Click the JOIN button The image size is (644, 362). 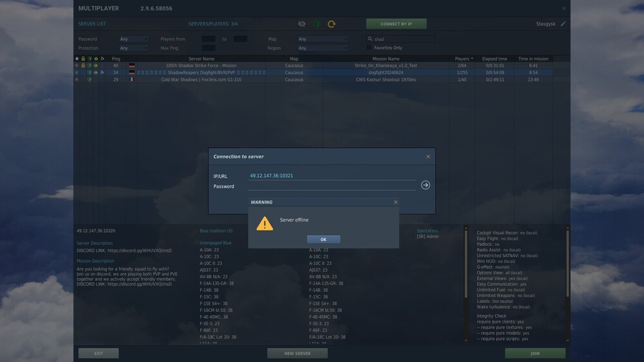[x=535, y=353]
